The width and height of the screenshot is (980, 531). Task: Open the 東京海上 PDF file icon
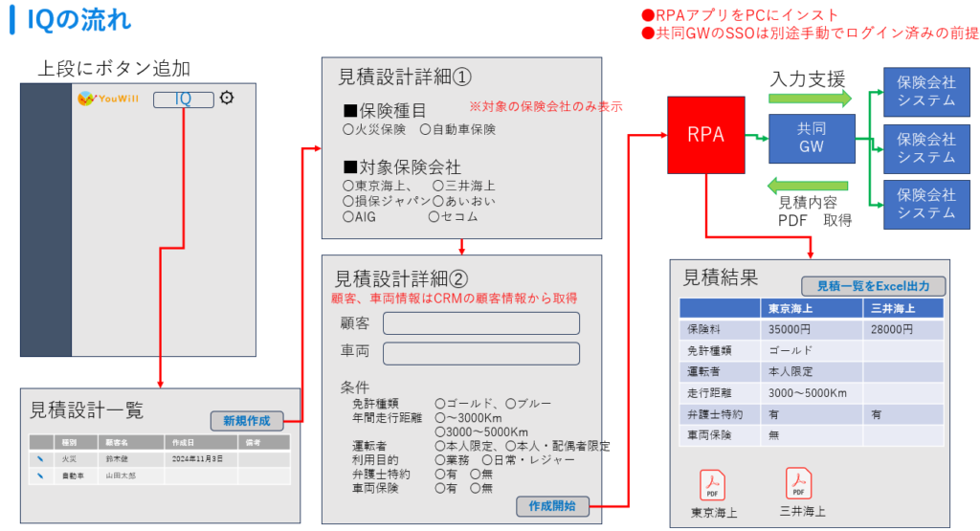pyautogui.click(x=713, y=485)
